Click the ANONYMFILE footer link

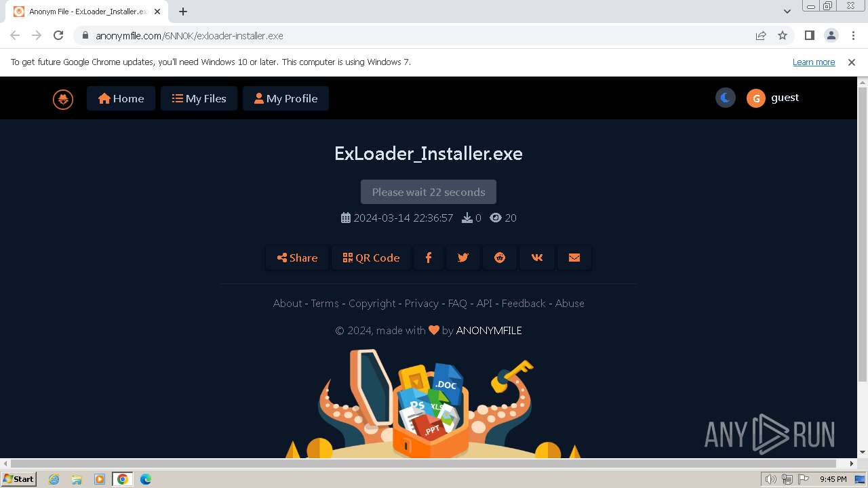[x=489, y=331]
